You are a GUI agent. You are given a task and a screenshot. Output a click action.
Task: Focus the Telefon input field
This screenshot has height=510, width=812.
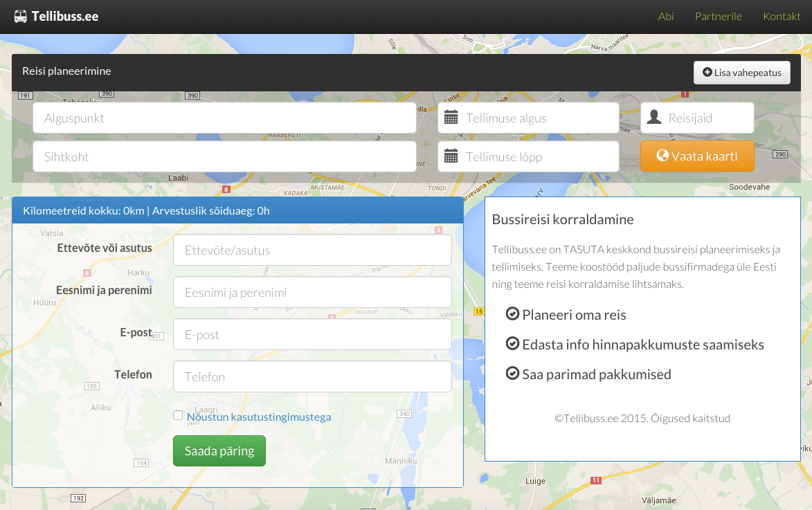312,377
